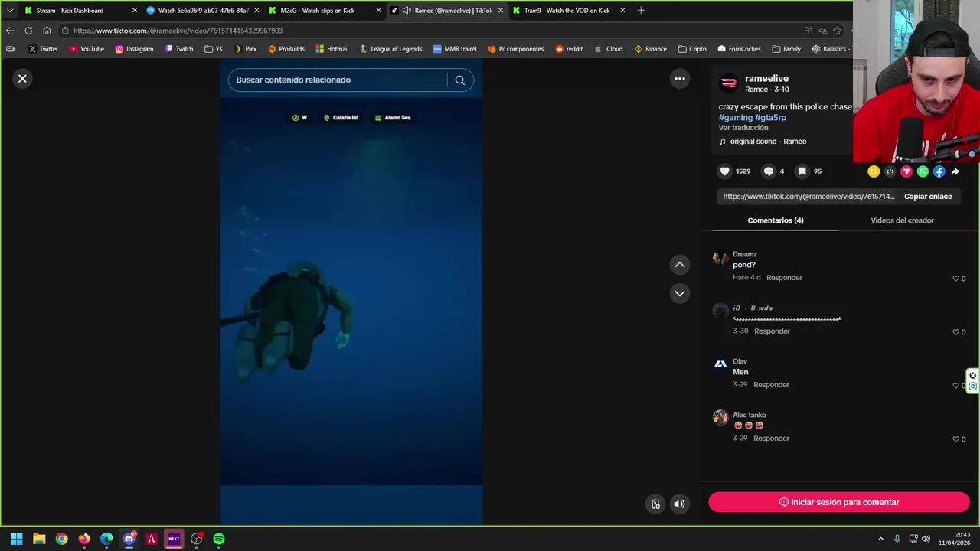Click 'Iniciar sesión para comentar' button
Viewport: 980px width, 551px height.
[x=838, y=502]
